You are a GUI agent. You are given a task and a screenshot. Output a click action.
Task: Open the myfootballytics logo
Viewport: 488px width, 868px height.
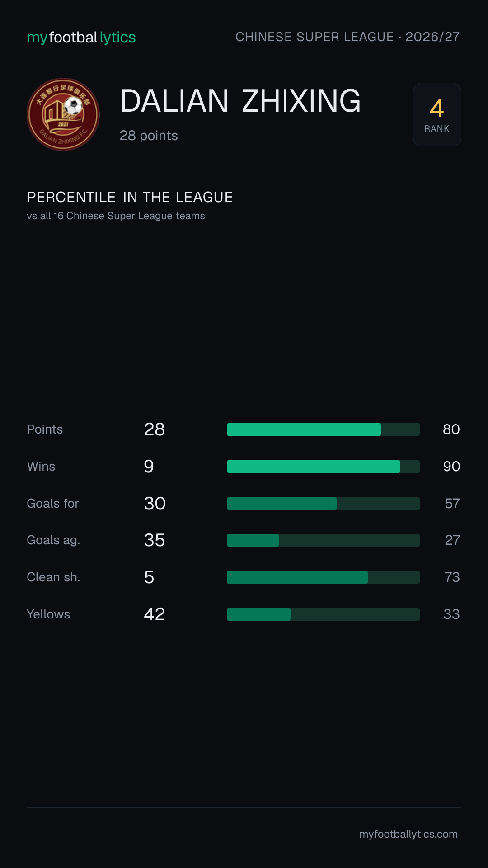coord(81,37)
